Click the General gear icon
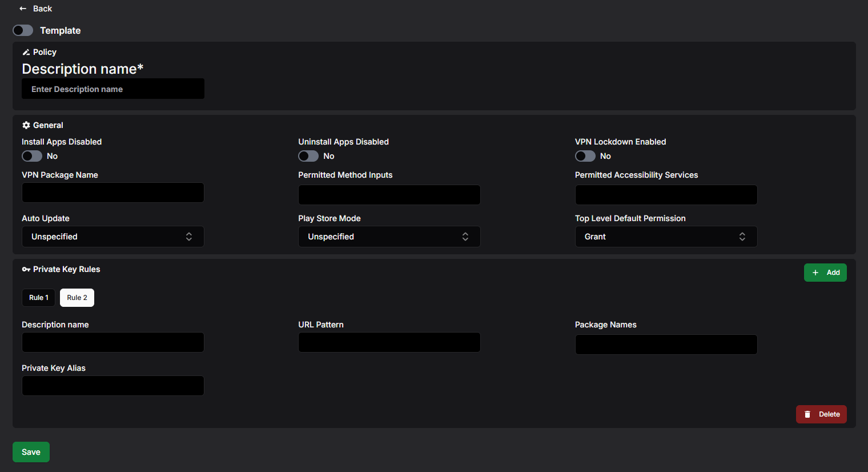This screenshot has width=868, height=472. pyautogui.click(x=26, y=125)
